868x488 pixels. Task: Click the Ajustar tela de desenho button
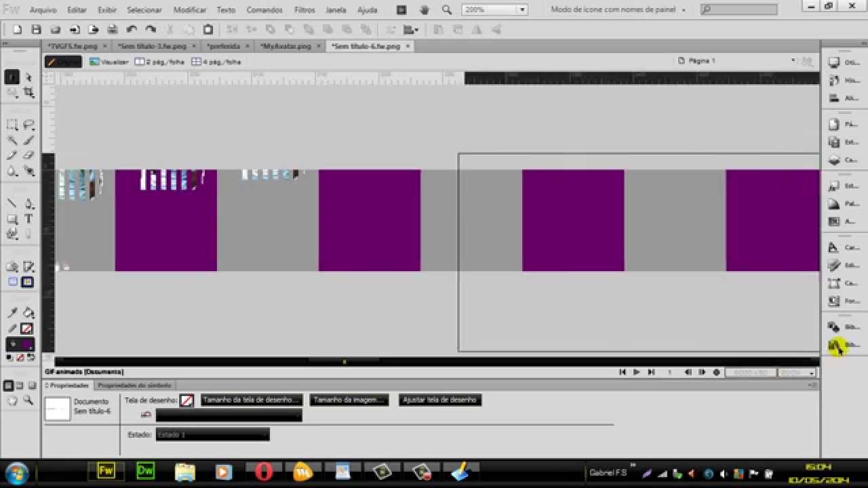439,400
